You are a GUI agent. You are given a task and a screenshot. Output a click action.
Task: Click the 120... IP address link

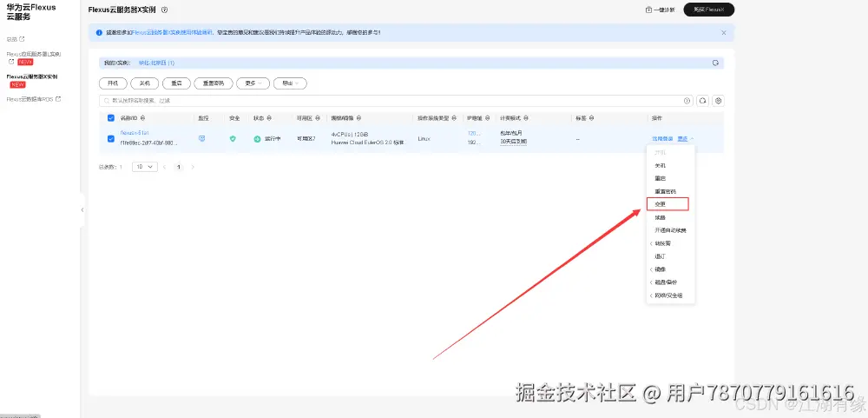(474, 134)
